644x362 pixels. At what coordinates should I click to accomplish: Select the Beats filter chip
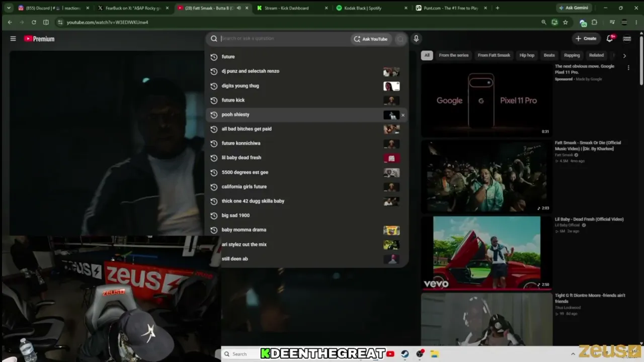pyautogui.click(x=549, y=55)
